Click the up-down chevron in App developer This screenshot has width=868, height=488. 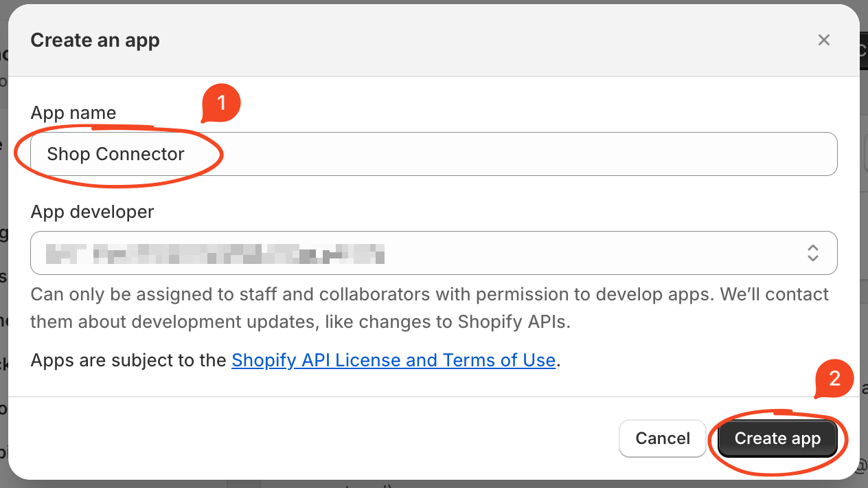(813, 253)
